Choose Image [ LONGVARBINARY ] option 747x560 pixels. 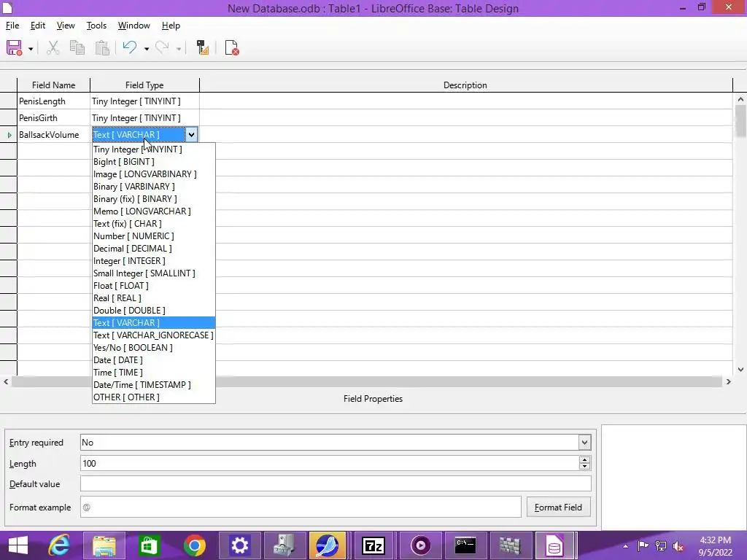click(x=153, y=174)
